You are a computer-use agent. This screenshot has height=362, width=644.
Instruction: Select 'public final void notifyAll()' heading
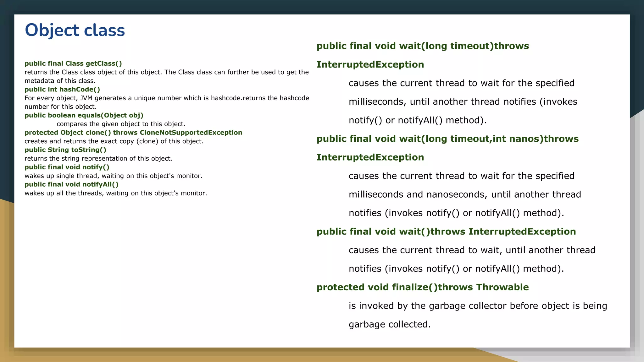click(72, 184)
